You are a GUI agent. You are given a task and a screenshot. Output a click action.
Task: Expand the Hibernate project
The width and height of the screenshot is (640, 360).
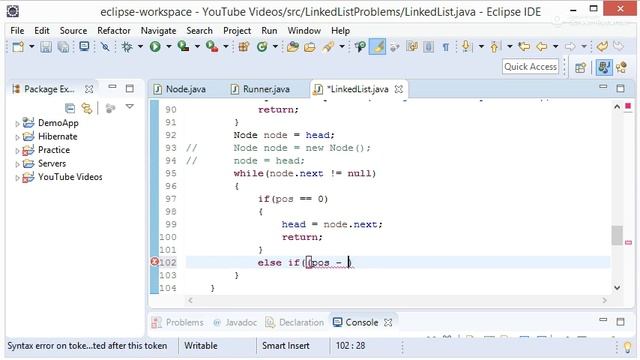[x=17, y=137]
